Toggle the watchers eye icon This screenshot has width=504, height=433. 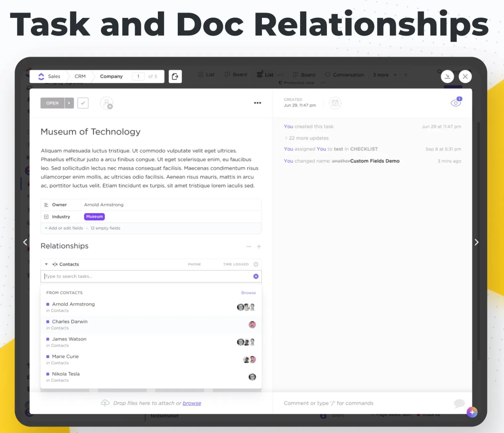(456, 102)
